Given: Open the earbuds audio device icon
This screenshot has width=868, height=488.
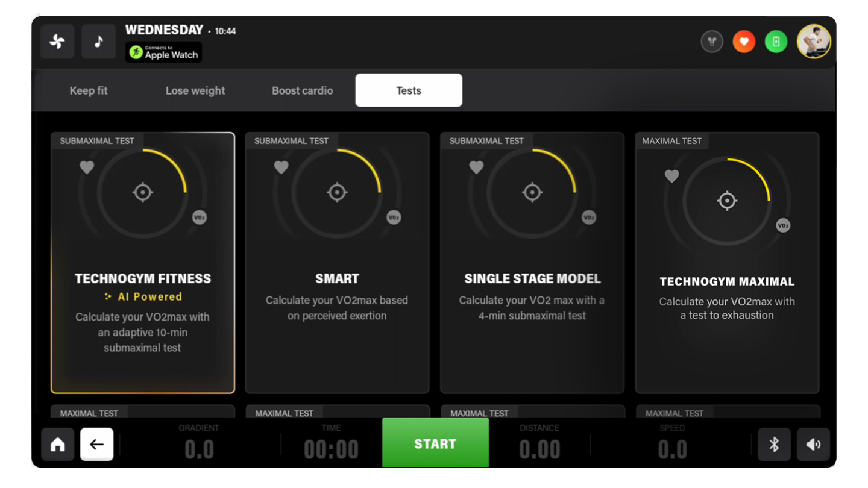Looking at the screenshot, I should coord(712,42).
